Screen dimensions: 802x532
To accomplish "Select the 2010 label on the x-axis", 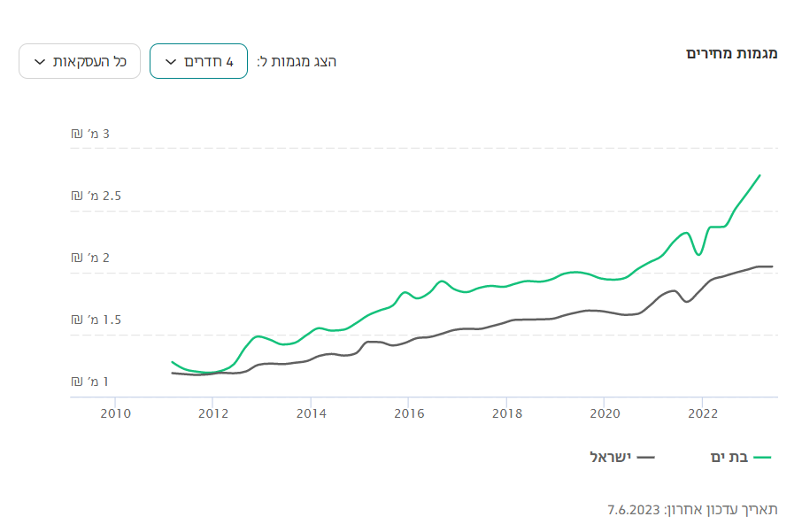I will click(x=115, y=412).
